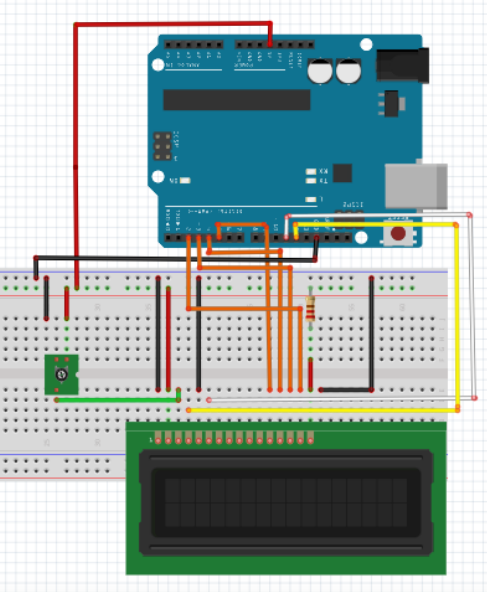Select the green wire from the potentiometer
Screen dimensions: 487x592
point(117,400)
